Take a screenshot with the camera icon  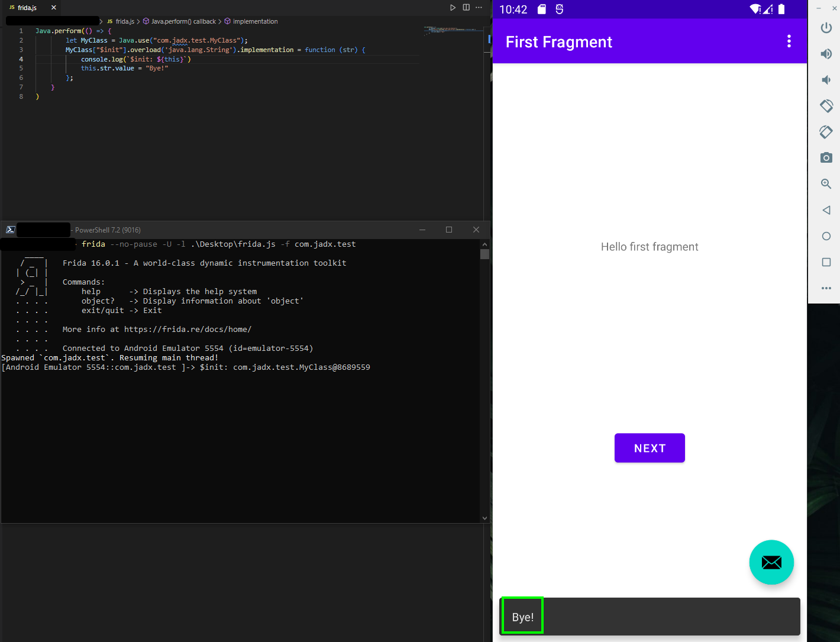pos(826,157)
